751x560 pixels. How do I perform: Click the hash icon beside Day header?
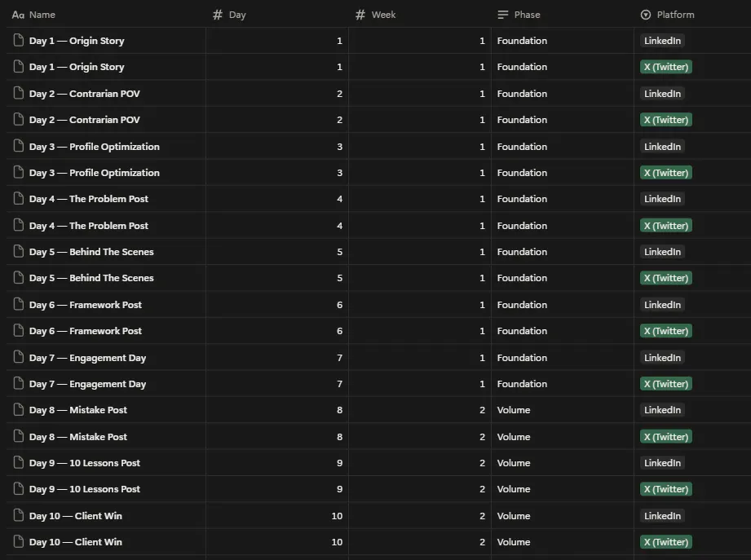click(218, 15)
